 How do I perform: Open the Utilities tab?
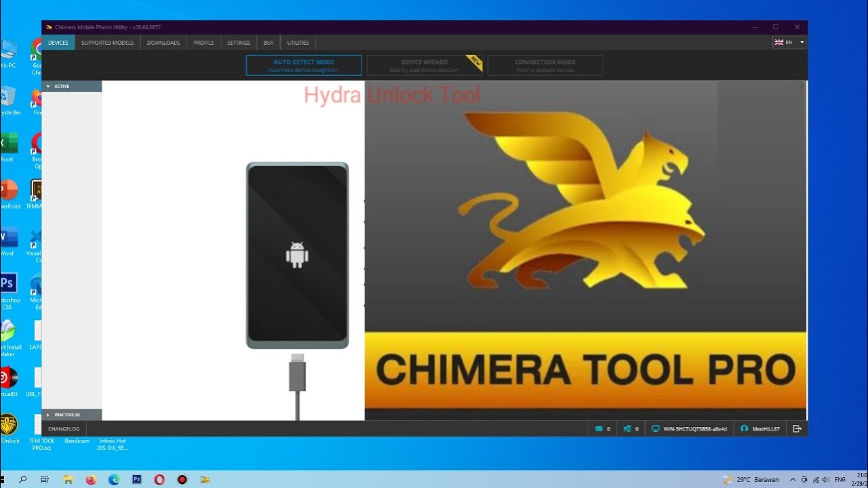[x=298, y=43]
